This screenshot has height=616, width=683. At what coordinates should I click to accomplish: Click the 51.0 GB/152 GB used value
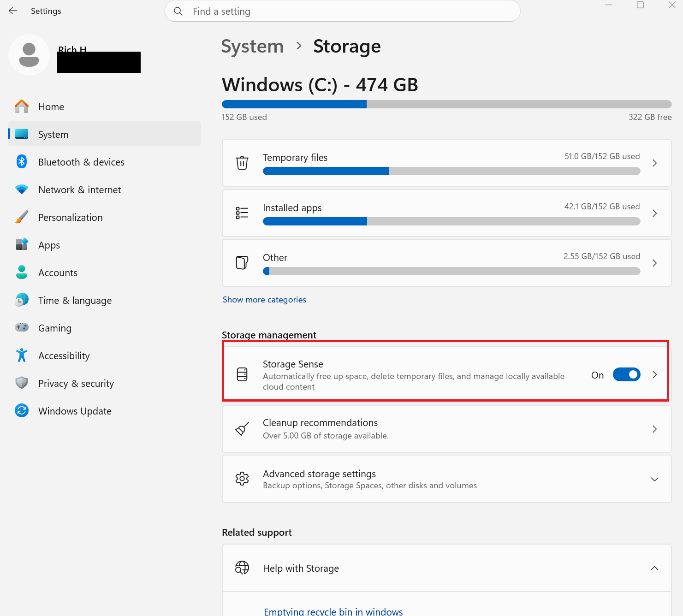point(602,156)
